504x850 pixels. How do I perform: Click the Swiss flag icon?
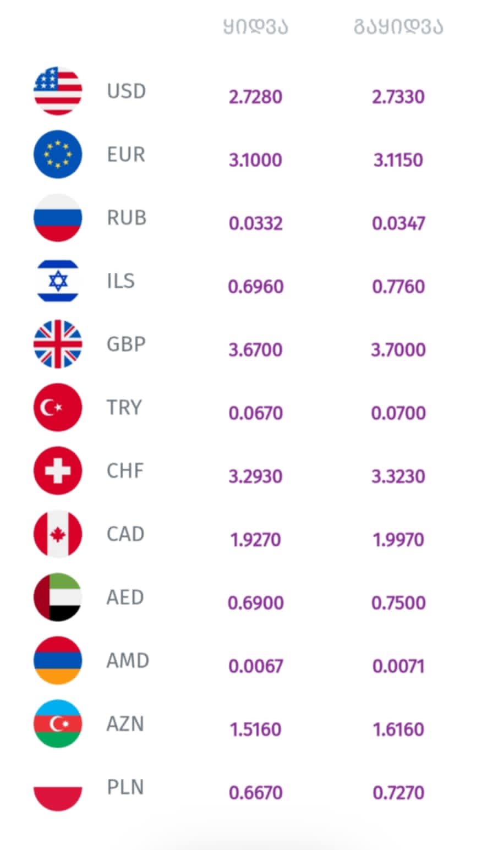point(58,470)
